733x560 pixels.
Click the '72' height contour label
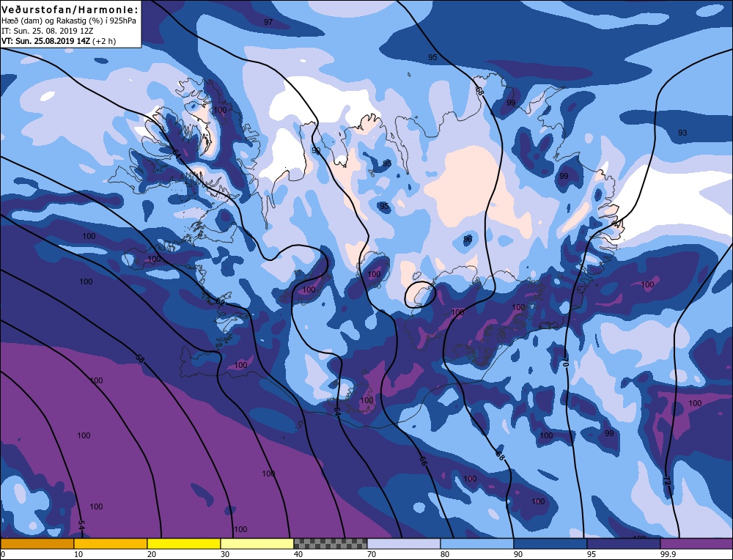(x=667, y=480)
